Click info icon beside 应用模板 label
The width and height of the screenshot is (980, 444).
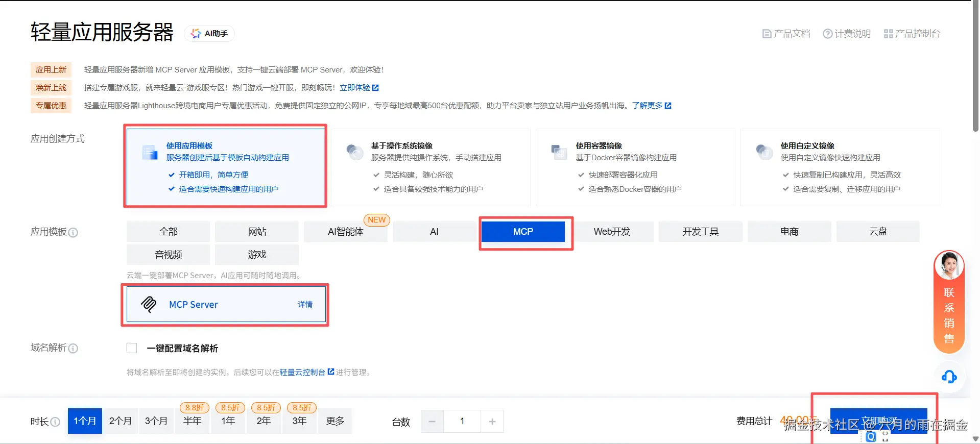73,233
